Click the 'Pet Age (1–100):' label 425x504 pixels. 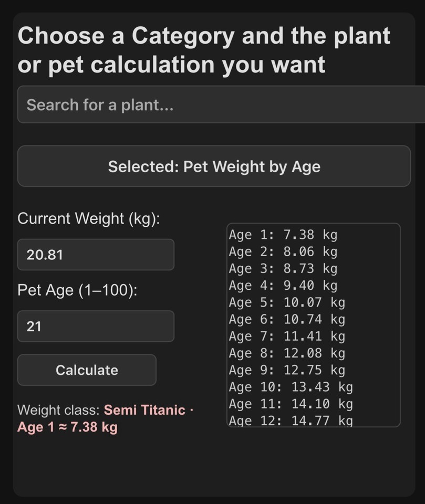pyautogui.click(x=77, y=290)
